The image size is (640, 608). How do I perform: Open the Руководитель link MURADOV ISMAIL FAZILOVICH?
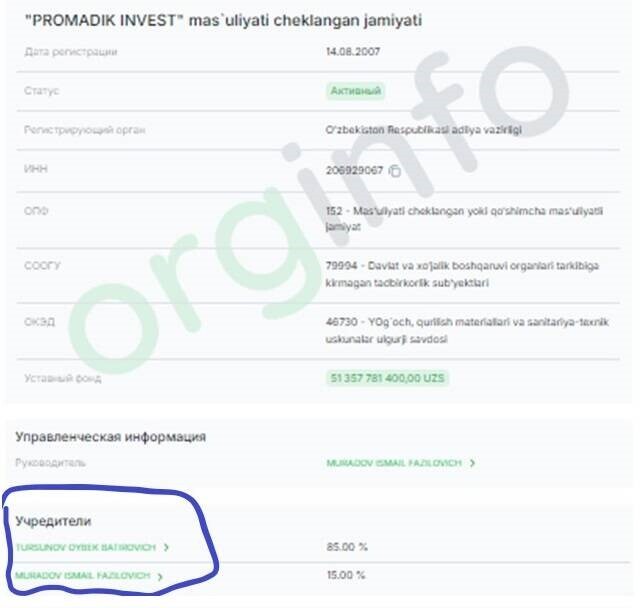(393, 463)
